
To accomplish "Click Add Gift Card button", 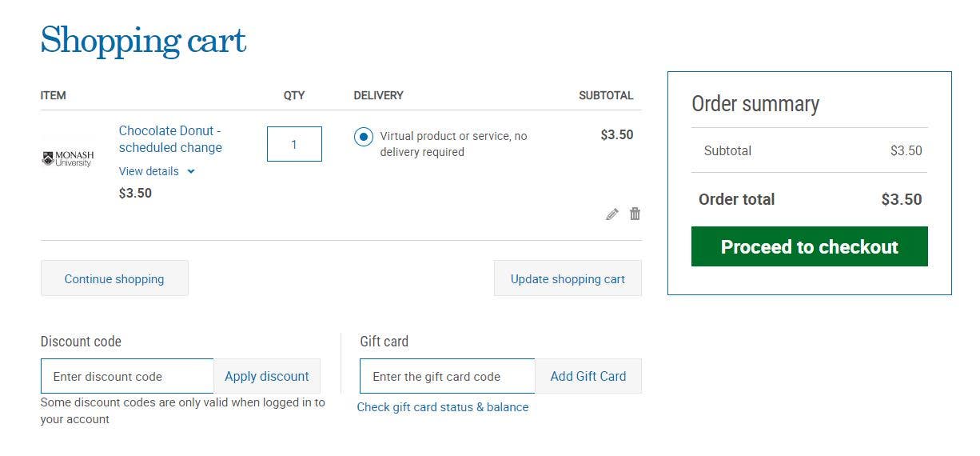I will [588, 376].
